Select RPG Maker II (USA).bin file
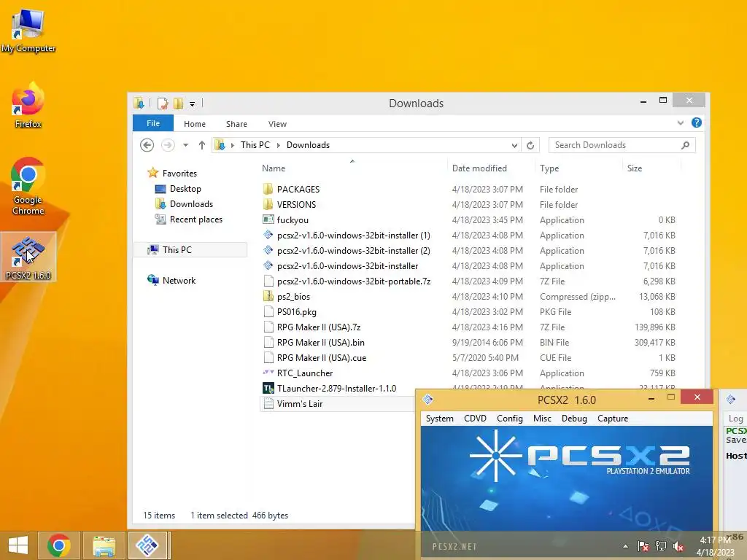747x560 pixels. coord(320,343)
